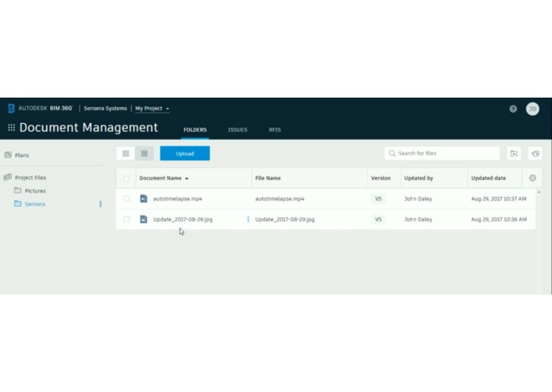552x392 pixels.
Task: Switch to the Issues tab
Action: pos(237,129)
